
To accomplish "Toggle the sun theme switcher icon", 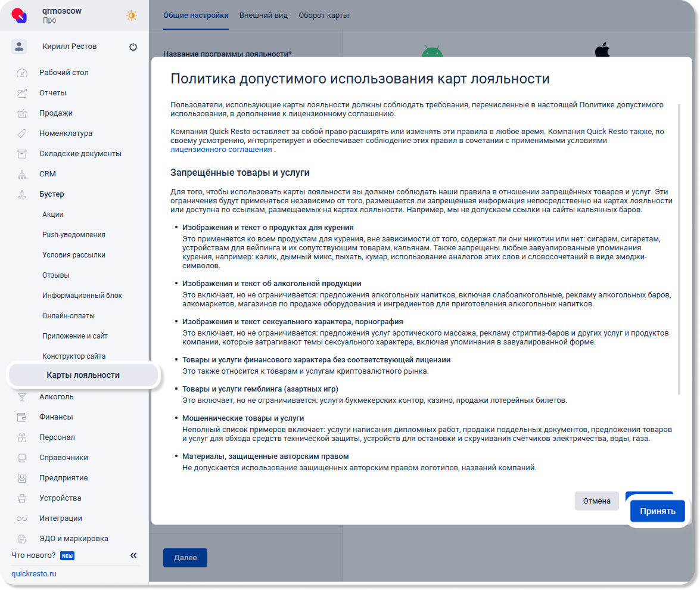I will [131, 15].
